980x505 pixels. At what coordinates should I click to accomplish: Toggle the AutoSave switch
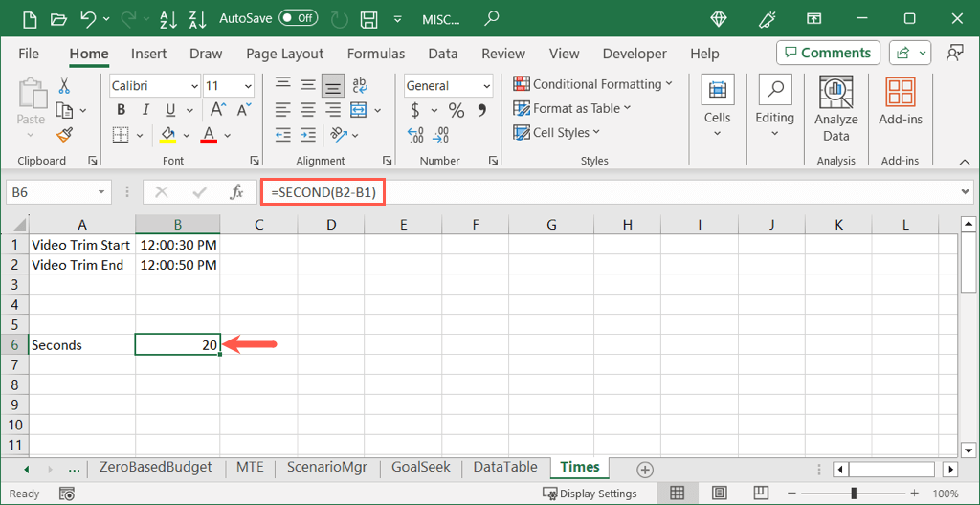[x=299, y=18]
